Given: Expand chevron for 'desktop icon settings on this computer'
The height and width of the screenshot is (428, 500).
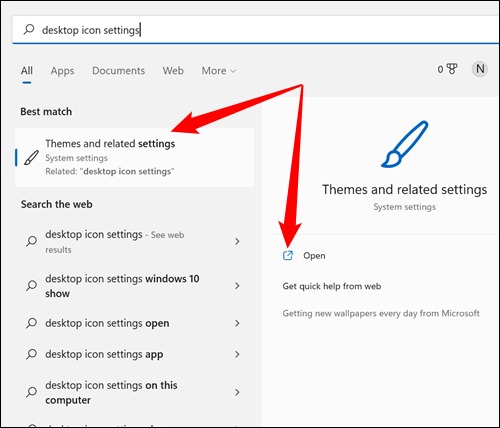Looking at the screenshot, I should coord(237,392).
